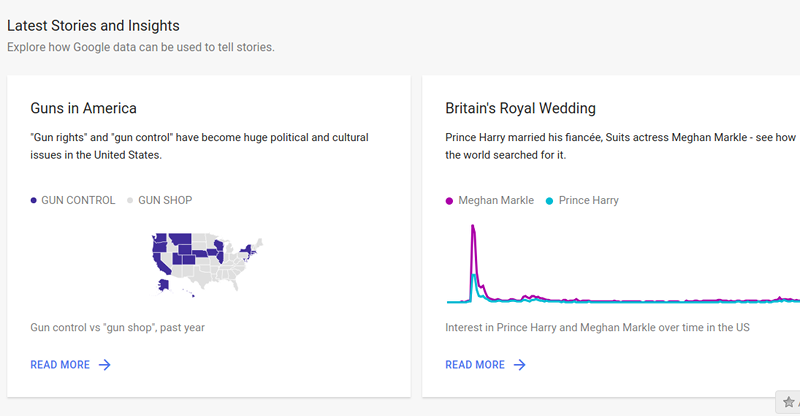Select the Prince Harry legend label
The image size is (800, 416).
pos(589,201)
